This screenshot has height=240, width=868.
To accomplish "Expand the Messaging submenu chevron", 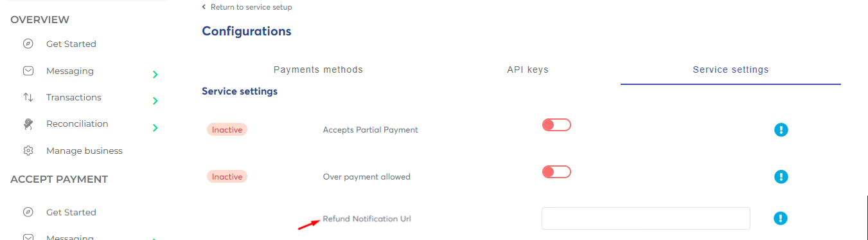I will (x=155, y=75).
